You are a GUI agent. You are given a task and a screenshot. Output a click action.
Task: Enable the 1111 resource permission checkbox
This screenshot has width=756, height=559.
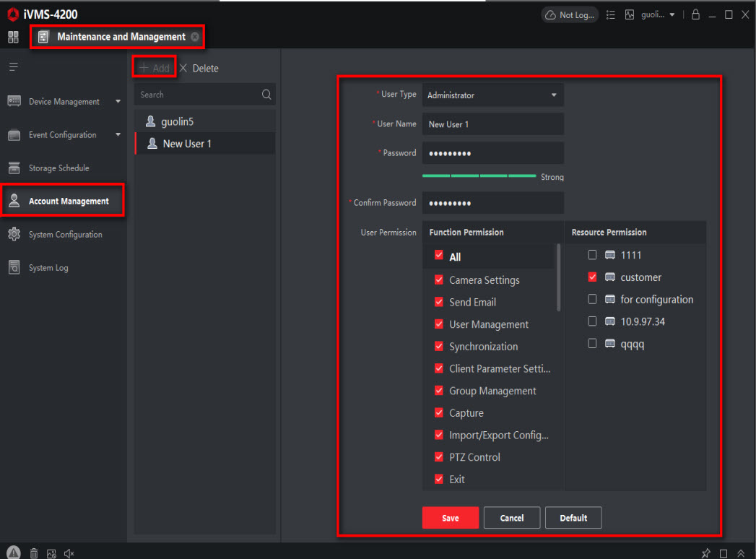click(592, 255)
